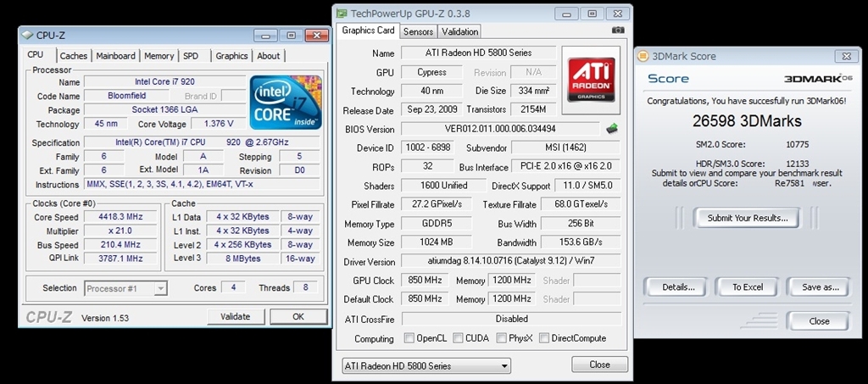Screen dimensions: 868x384
Task: Click the Bus Interface value PCI-E 2.0 x16
Action: [x=565, y=166]
